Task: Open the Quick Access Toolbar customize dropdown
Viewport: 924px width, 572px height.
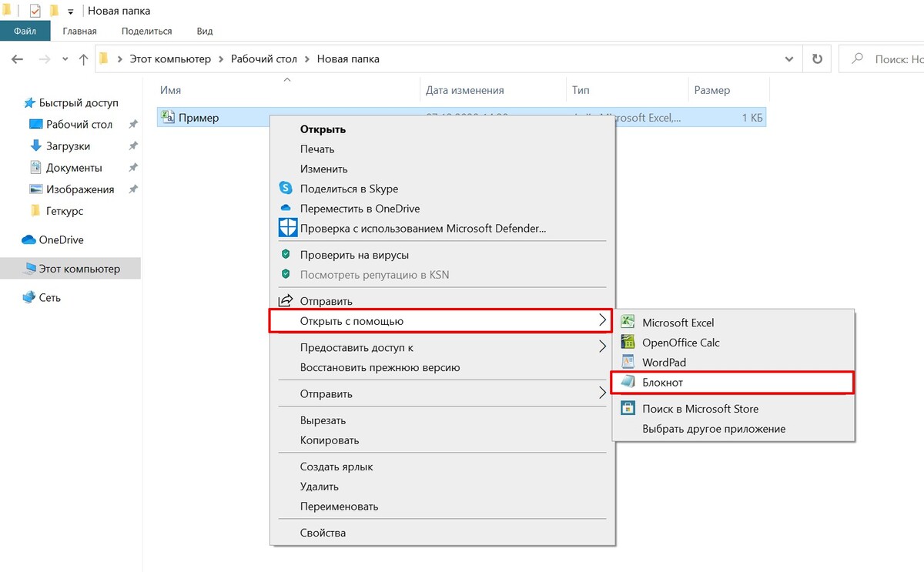Action: pyautogui.click(x=71, y=12)
